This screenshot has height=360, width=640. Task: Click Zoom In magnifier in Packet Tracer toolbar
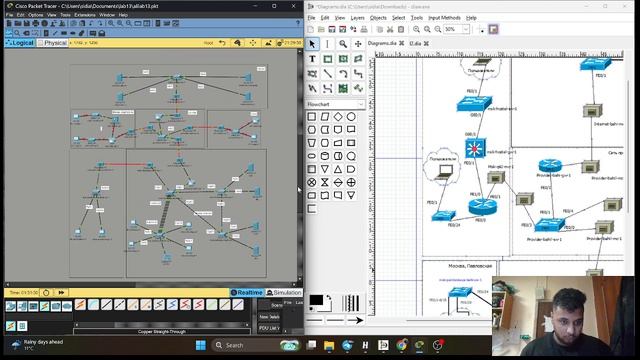point(111,23)
